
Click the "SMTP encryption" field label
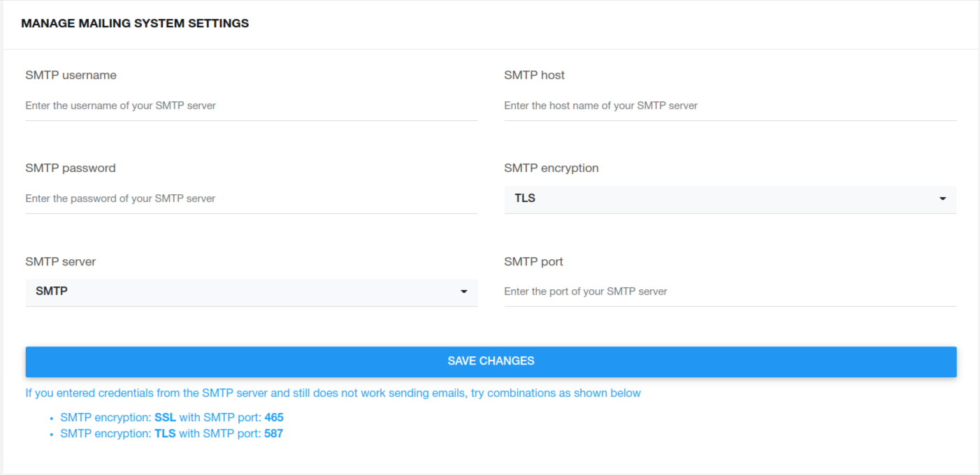coord(551,168)
